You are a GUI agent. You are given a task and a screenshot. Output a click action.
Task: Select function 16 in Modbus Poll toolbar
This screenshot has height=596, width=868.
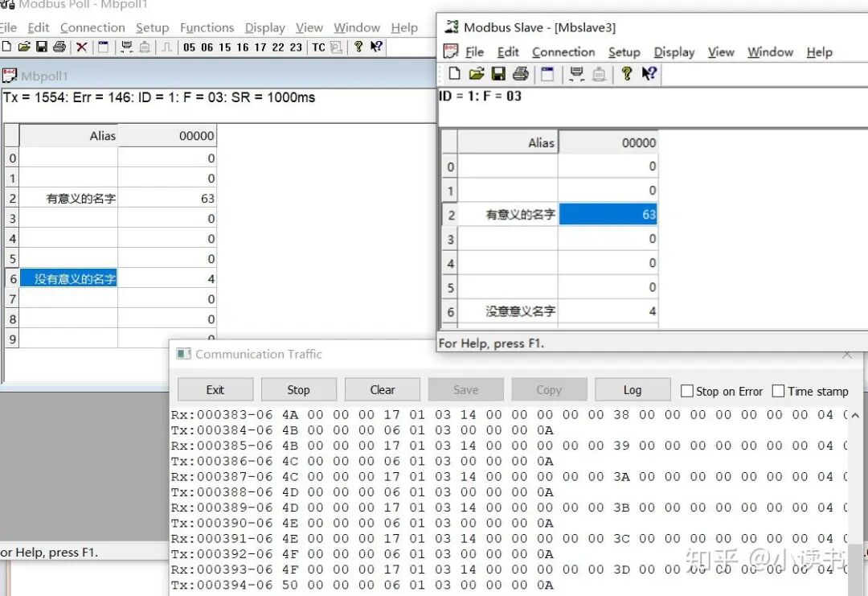coord(243,47)
